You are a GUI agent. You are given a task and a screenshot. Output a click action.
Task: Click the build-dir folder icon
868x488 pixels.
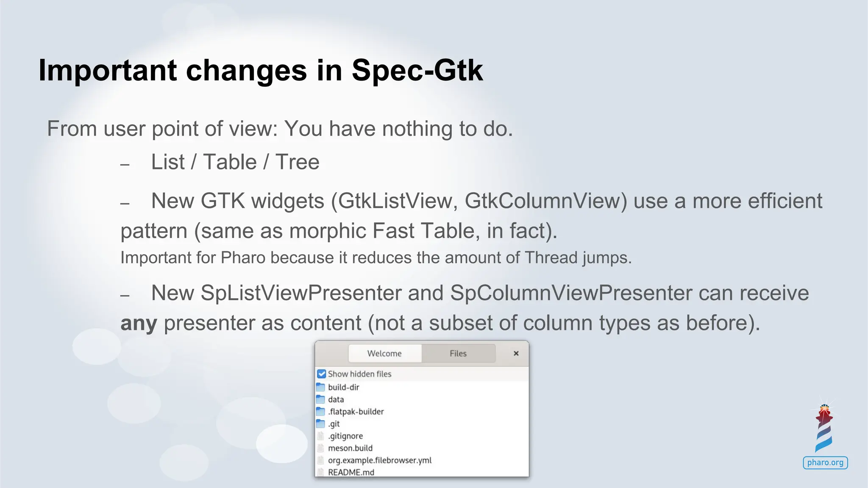coord(321,387)
